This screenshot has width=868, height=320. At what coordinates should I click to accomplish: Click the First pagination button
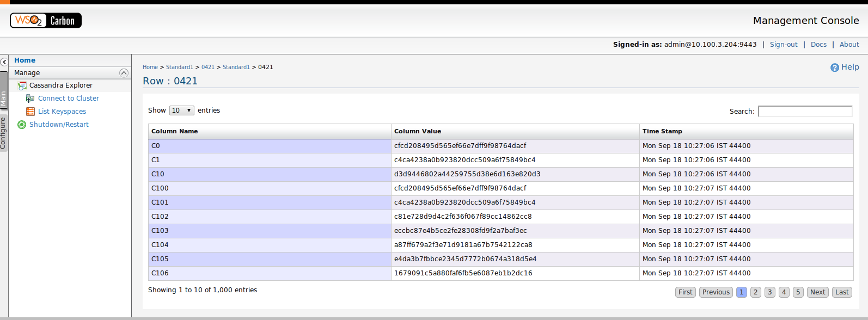coord(686,292)
